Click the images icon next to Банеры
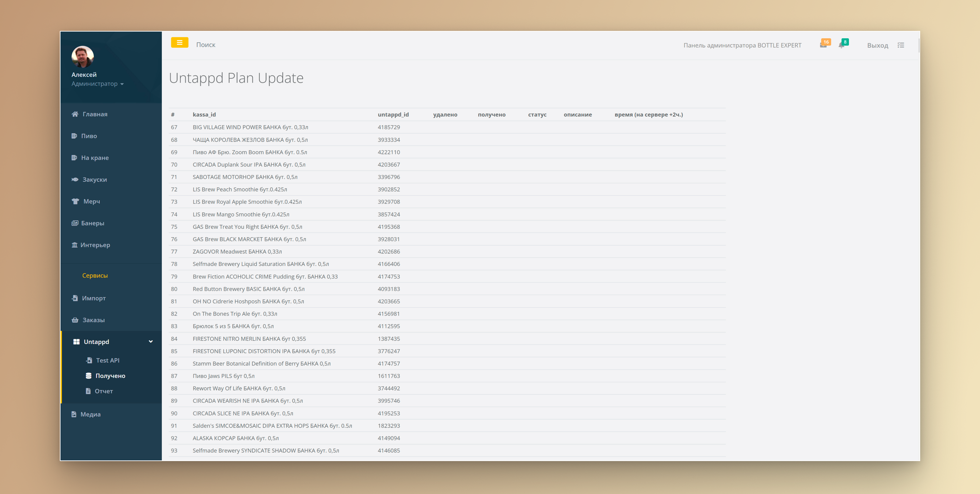The image size is (980, 494). 75,223
